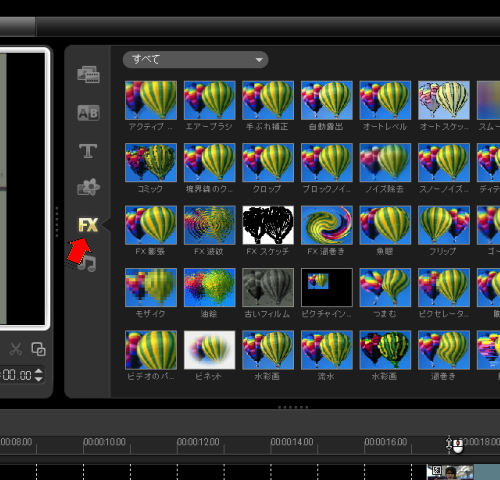Pick the 自動露出 filter thumbnail
500x480 pixels.
327,100
